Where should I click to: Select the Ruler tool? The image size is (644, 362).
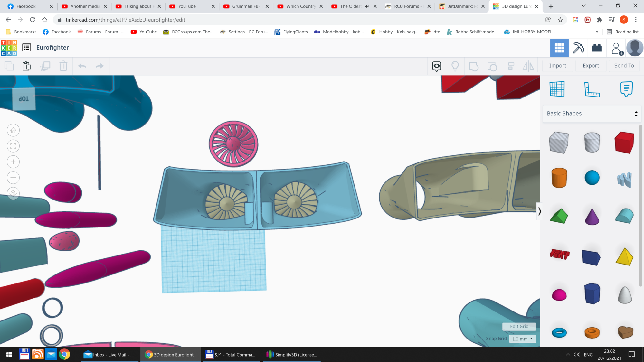click(592, 89)
